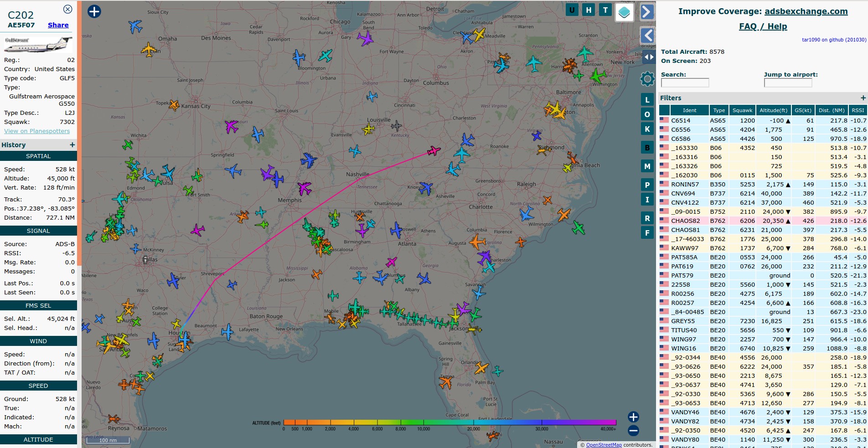The height and width of the screenshot is (448, 868).
Task: Open tar1090 on github link
Action: pyautogui.click(x=834, y=40)
